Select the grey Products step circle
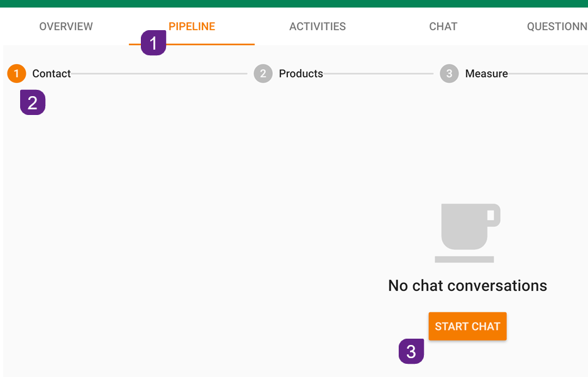588x377 pixels. click(x=263, y=74)
